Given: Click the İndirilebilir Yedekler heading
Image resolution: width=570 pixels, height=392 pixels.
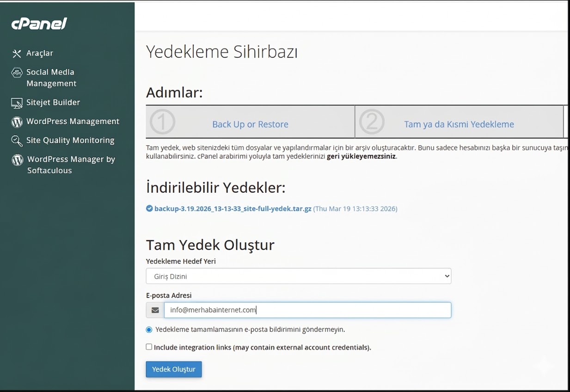Looking at the screenshot, I should 216,187.
